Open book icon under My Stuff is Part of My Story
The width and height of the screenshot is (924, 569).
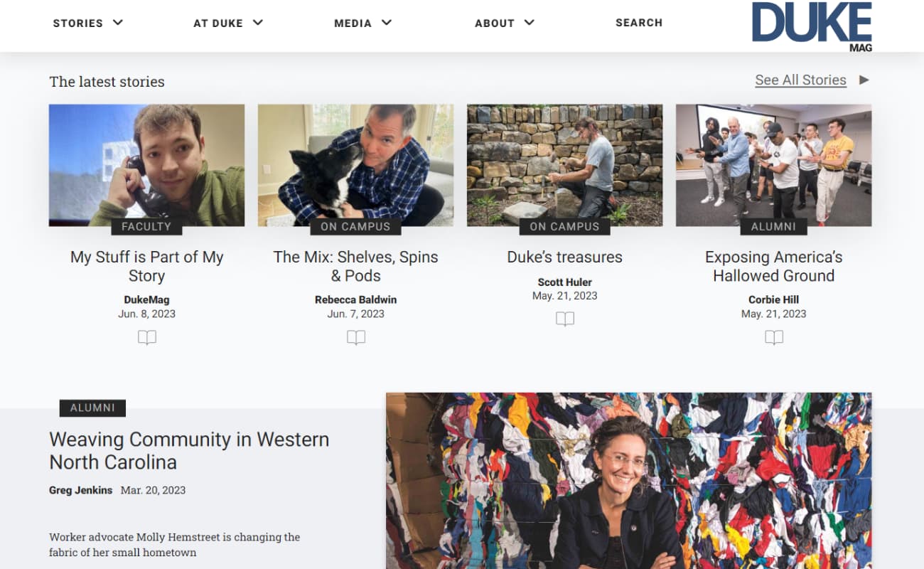147,338
